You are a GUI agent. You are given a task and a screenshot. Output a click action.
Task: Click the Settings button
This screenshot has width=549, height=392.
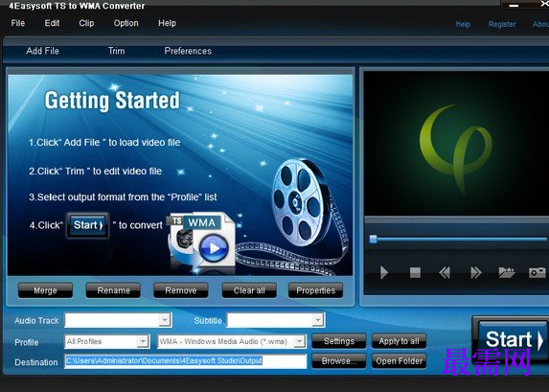[339, 341]
